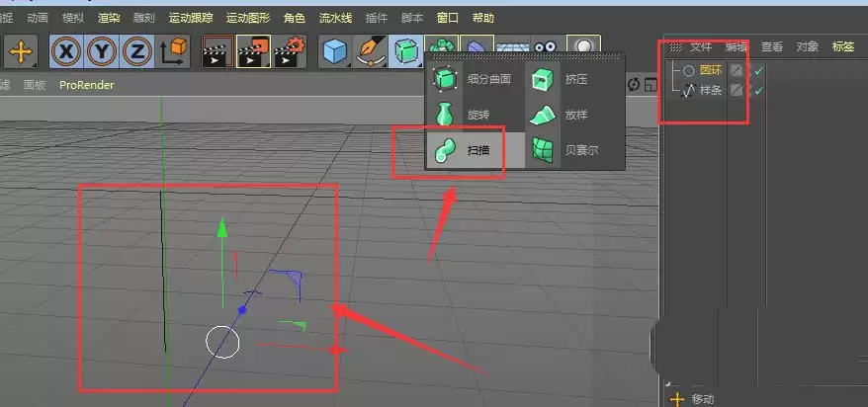Viewport: 868px width, 407px height.
Task: Open the 插件 menu
Action: click(377, 18)
